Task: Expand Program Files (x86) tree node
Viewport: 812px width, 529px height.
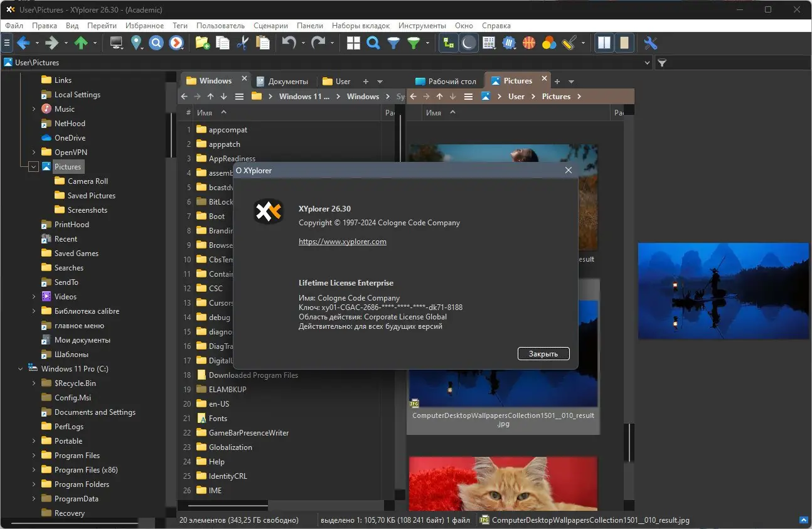Action: (x=34, y=470)
